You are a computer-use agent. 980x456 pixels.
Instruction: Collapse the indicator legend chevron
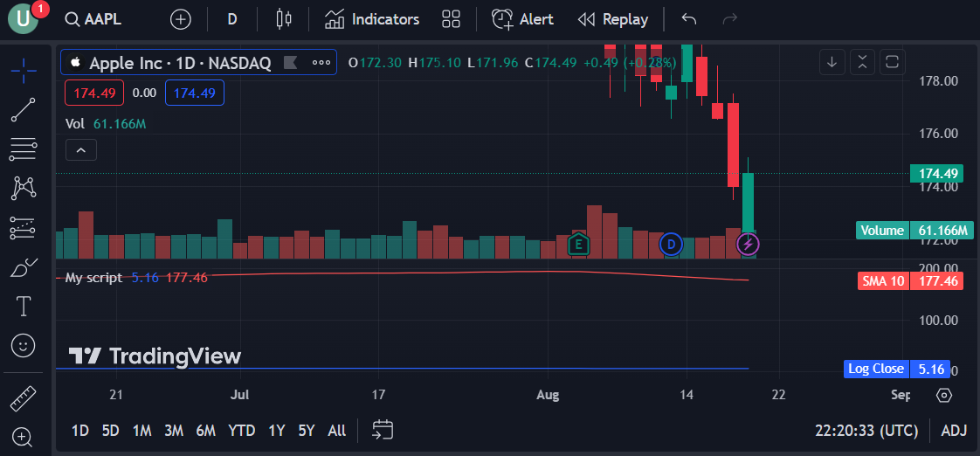(81, 150)
